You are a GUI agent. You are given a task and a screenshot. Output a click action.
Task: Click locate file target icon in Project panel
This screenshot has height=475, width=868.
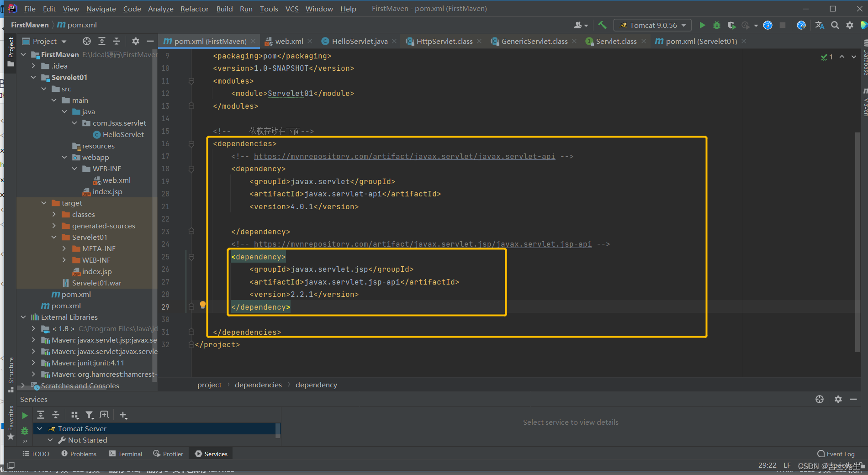click(87, 41)
